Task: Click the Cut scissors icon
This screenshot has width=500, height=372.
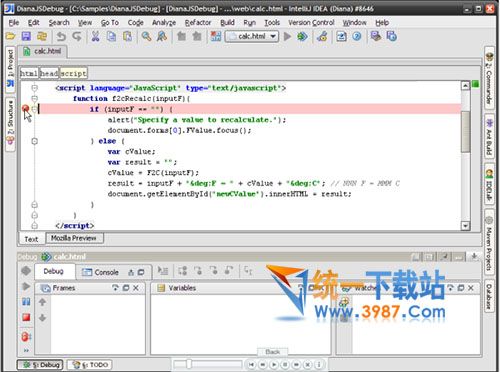Action: pos(95,36)
